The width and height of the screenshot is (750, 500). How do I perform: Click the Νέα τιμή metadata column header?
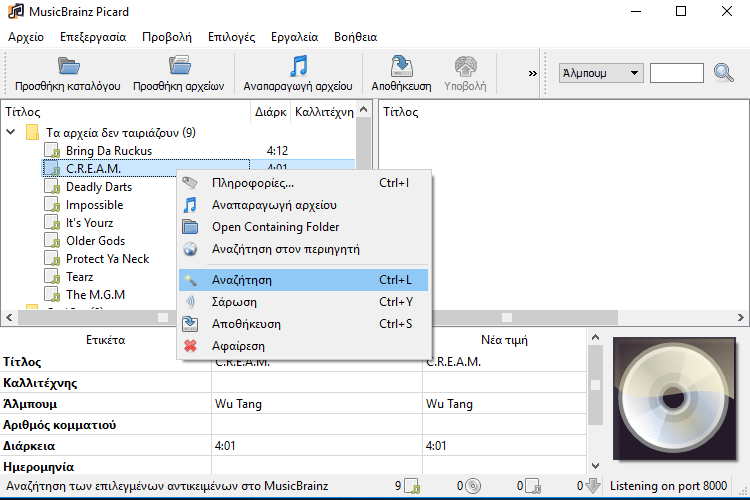(504, 340)
